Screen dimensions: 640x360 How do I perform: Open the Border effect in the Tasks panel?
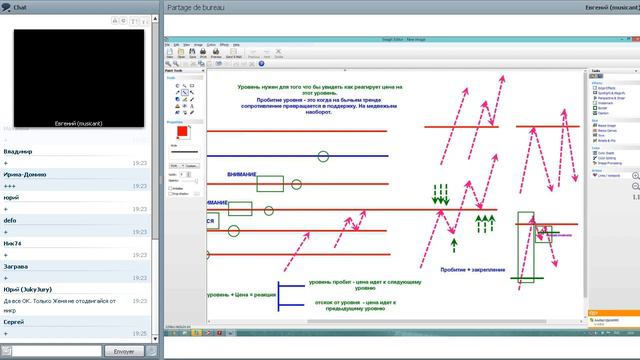coord(600,108)
